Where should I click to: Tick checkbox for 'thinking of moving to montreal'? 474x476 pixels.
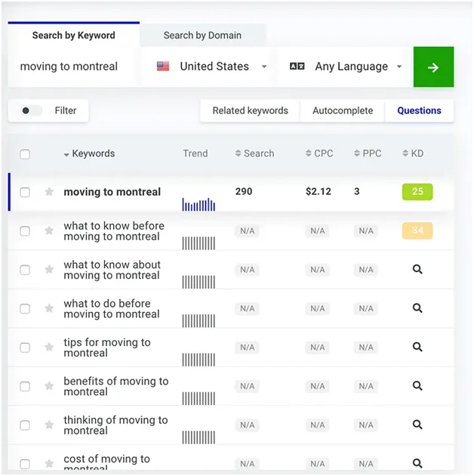pos(25,425)
